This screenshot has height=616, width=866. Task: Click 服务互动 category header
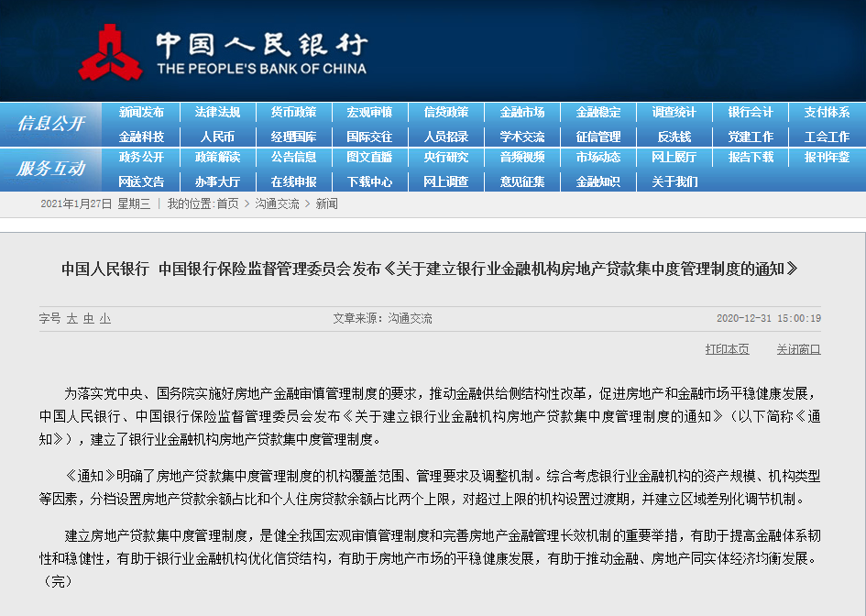point(50,169)
